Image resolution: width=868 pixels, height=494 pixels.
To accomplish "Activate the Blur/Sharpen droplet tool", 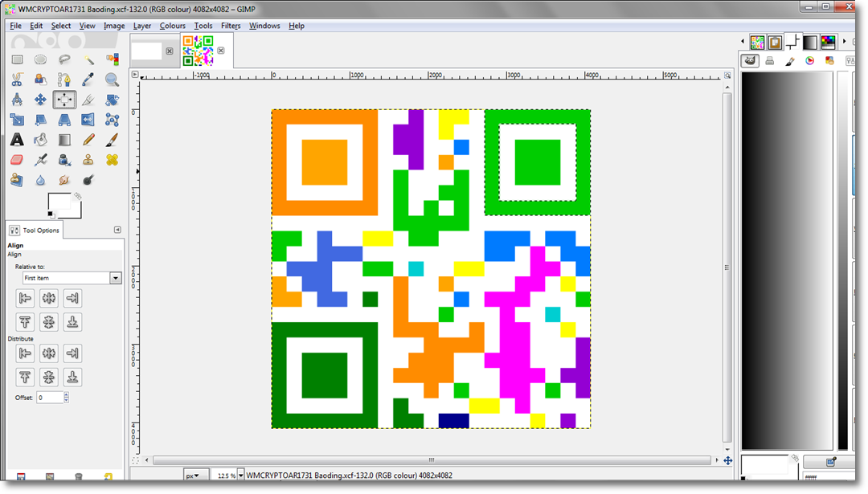I will coord(40,180).
